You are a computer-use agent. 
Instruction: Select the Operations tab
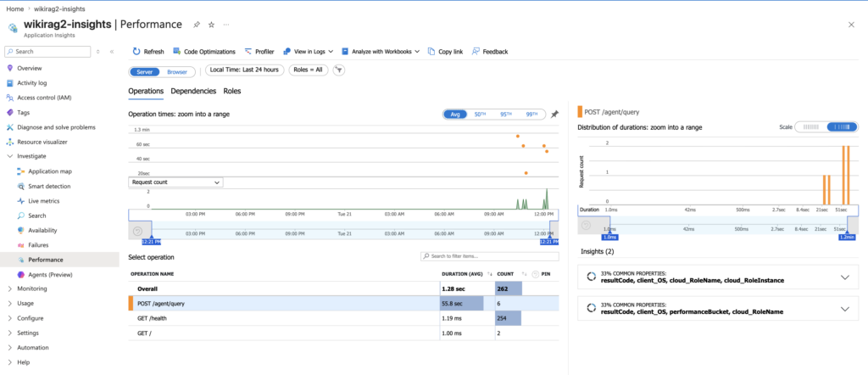click(x=146, y=91)
